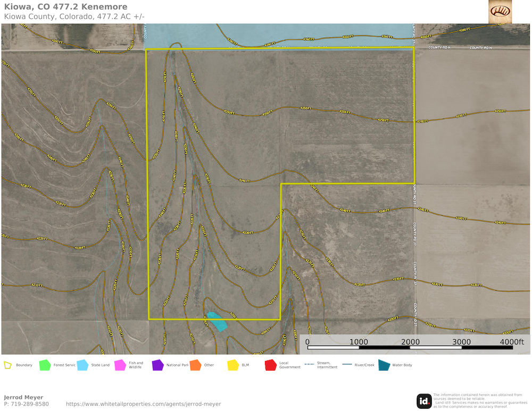This screenshot has width=532, height=411.
Task: Click the green Forest Service legend swatch
Action: click(x=45, y=365)
